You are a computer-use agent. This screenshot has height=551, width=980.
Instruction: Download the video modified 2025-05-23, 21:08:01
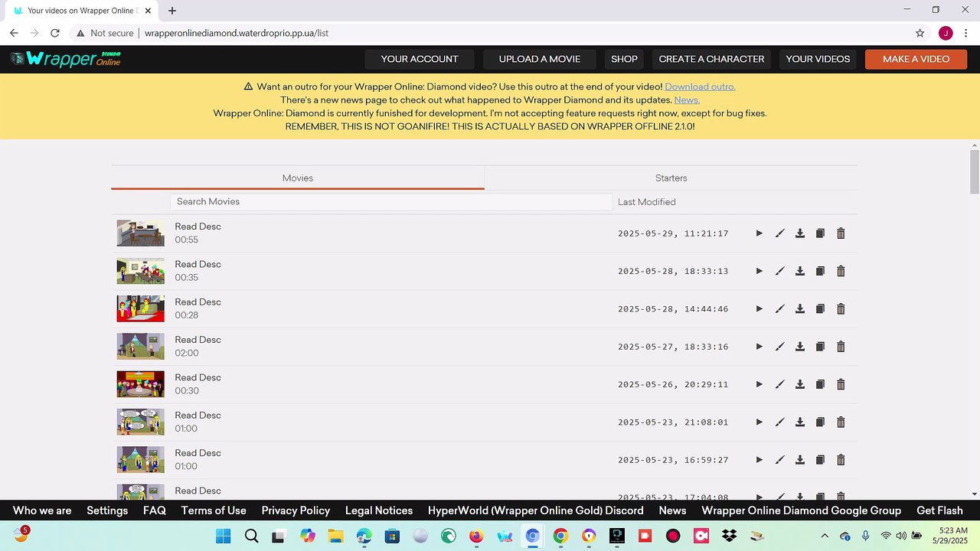click(x=800, y=422)
